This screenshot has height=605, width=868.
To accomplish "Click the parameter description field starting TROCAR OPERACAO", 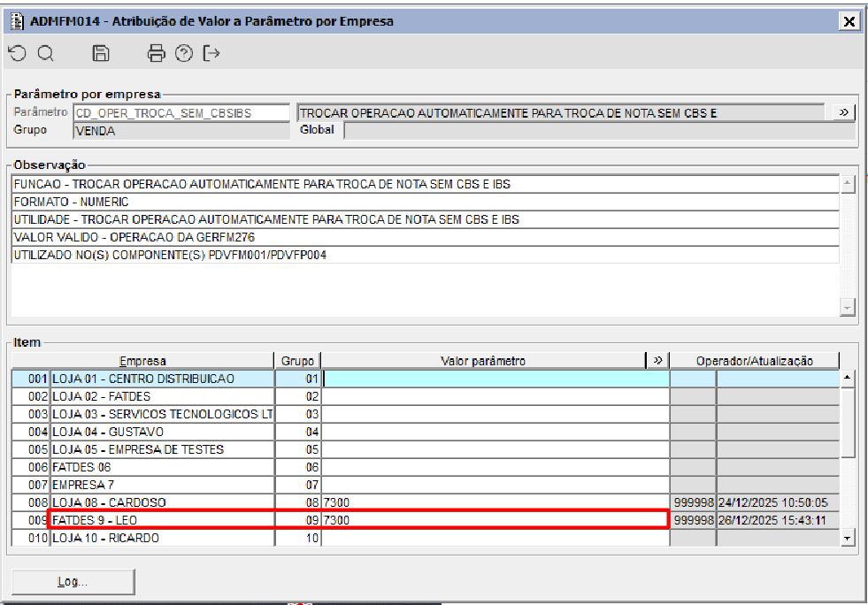I will (x=561, y=113).
